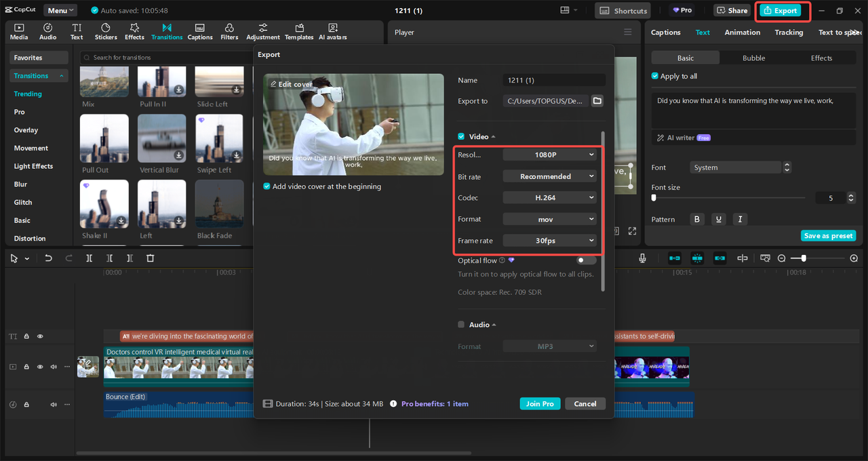Screen dimensions: 868x461
Task: Uncheck the Video export checkbox
Action: coord(461,136)
